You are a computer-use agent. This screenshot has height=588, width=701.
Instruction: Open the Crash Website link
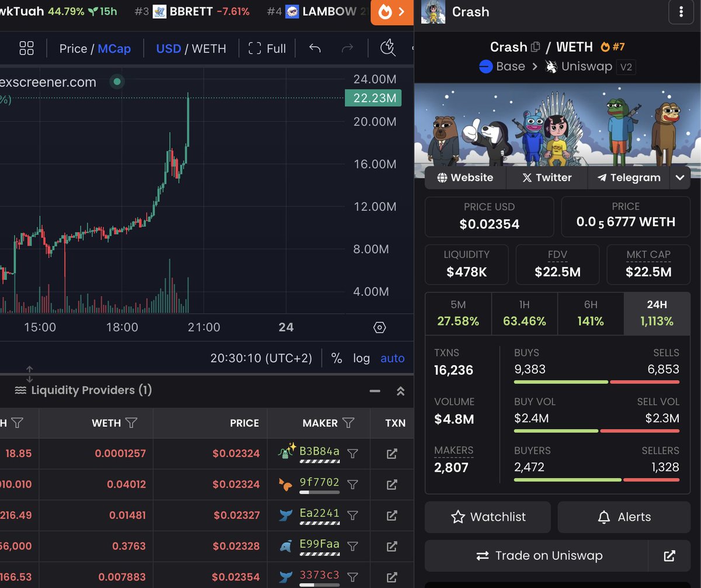[465, 178]
